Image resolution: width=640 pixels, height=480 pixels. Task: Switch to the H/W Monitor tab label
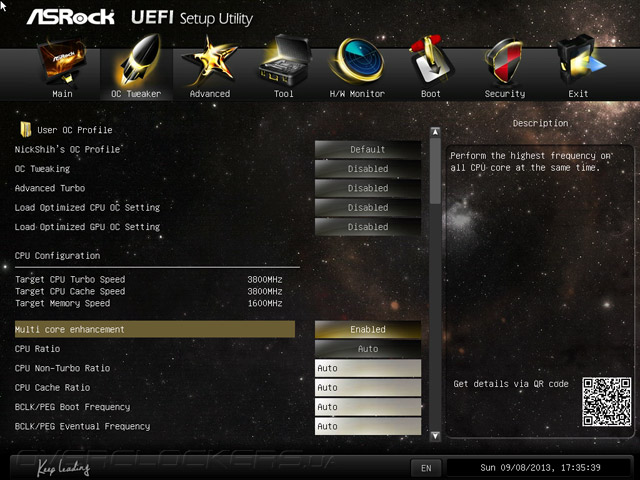click(x=357, y=94)
